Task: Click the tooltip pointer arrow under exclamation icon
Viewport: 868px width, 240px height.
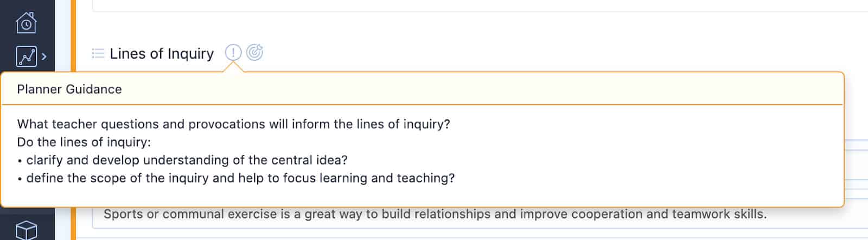Action: coord(233,67)
